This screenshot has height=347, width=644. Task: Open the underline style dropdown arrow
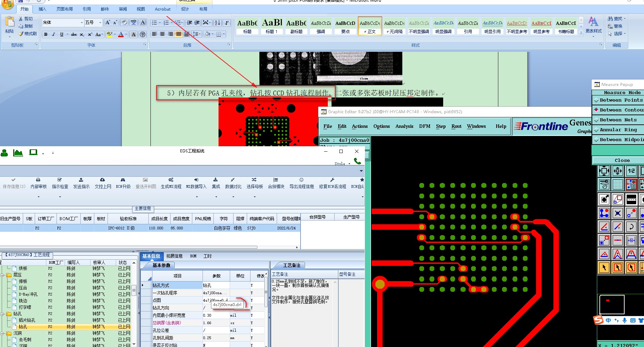pyautogui.click(x=67, y=34)
